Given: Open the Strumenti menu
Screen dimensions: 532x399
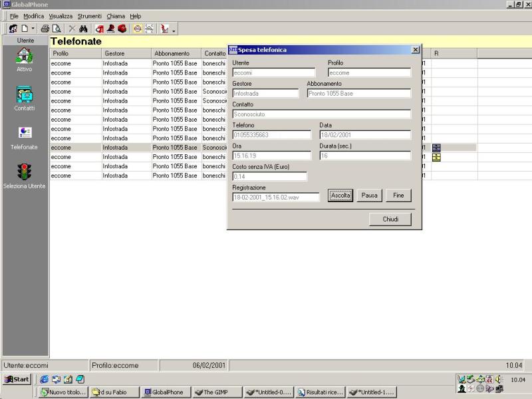Looking at the screenshot, I should click(x=89, y=16).
